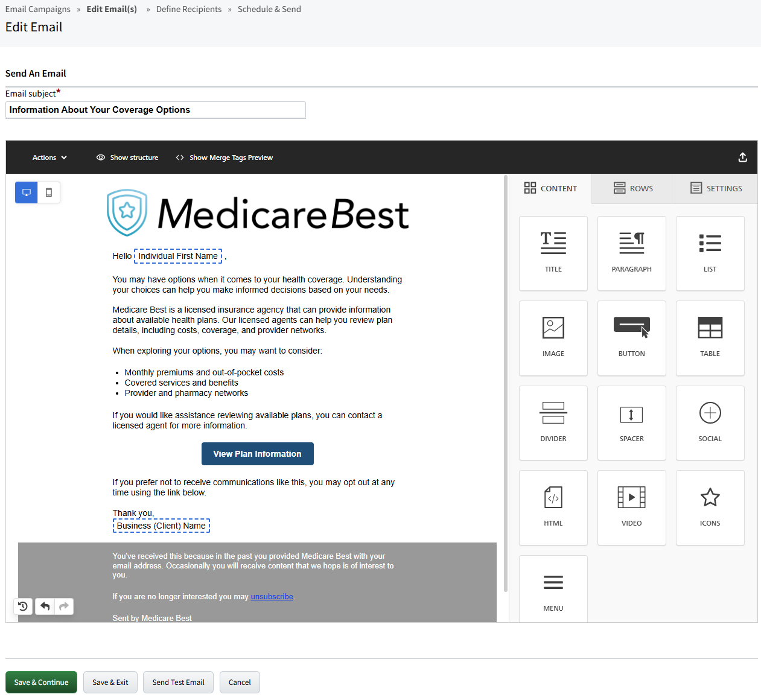Add a Title content block
The width and height of the screenshot is (761, 700).
[553, 253]
